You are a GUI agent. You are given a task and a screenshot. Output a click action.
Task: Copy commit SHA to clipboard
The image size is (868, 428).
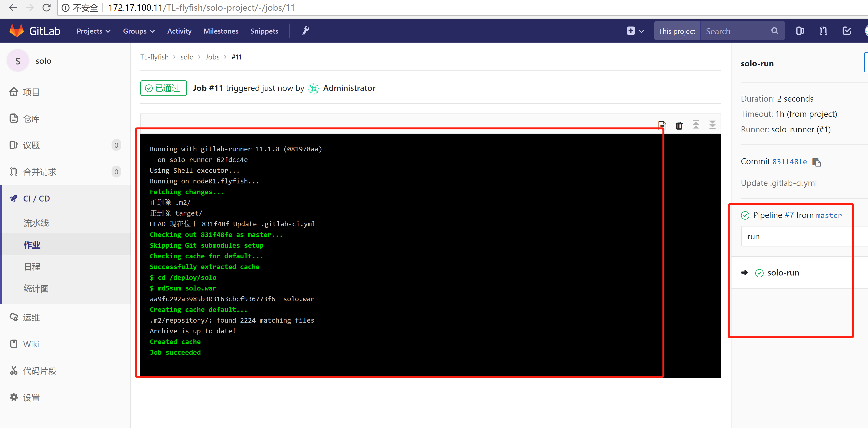tap(816, 162)
